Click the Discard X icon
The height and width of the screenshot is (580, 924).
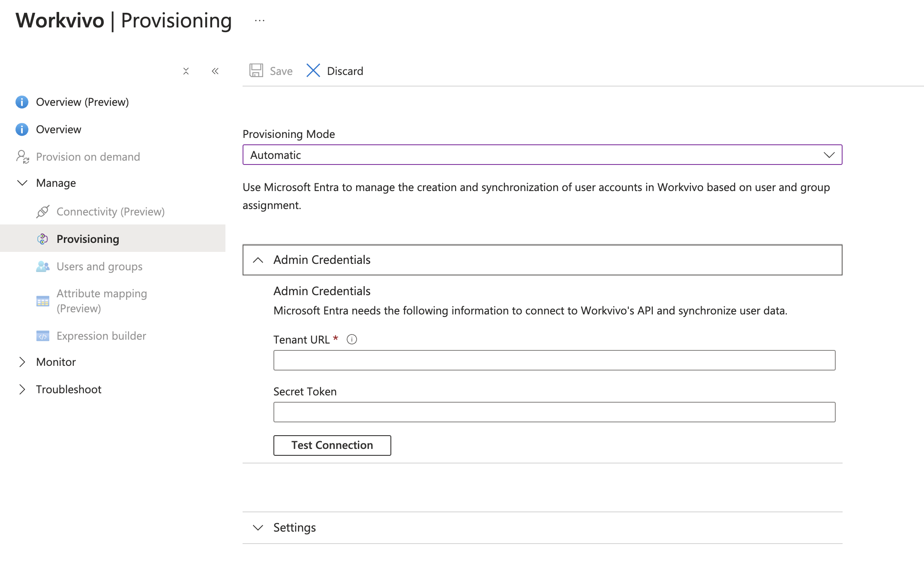point(313,71)
